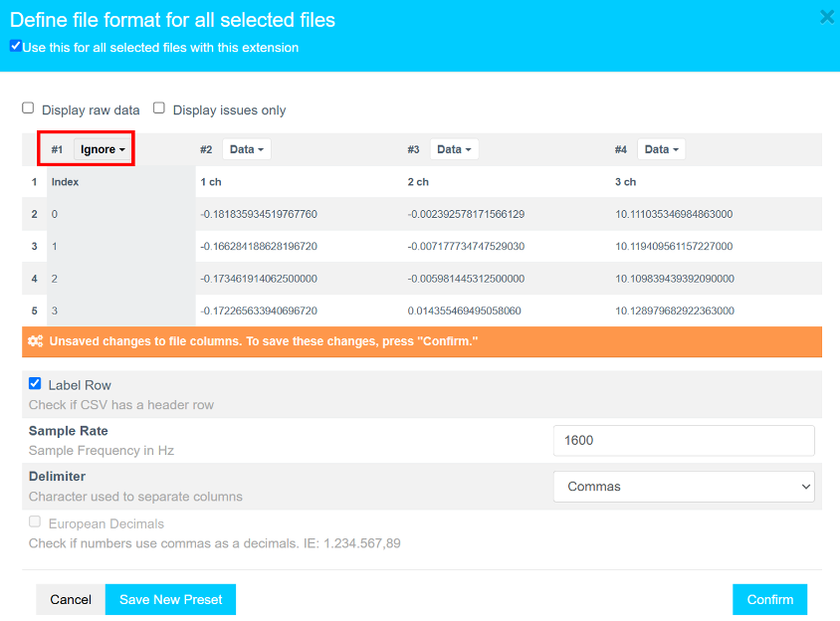Expand the Delimiter Commas select box
The height and width of the screenshot is (621, 840).
click(684, 487)
